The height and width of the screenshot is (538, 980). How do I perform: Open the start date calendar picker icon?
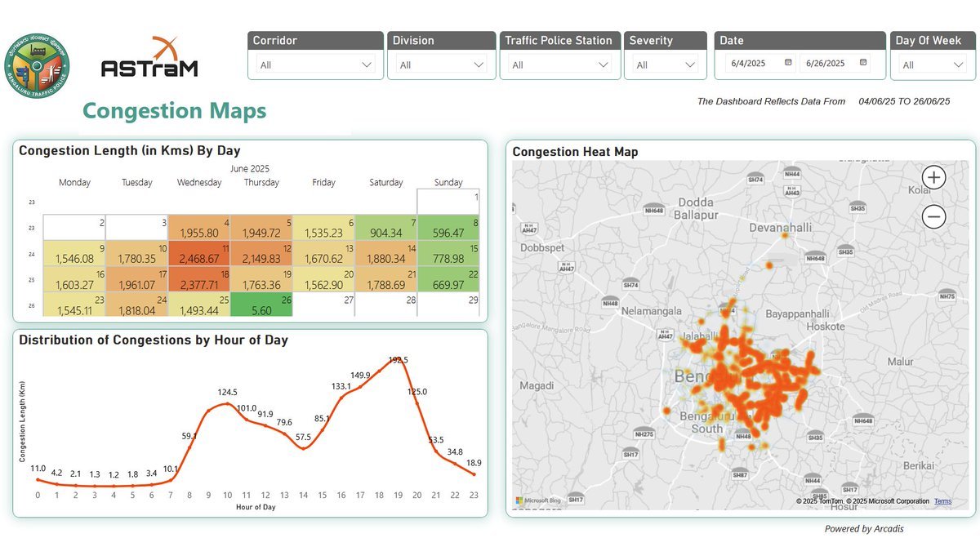pos(788,63)
